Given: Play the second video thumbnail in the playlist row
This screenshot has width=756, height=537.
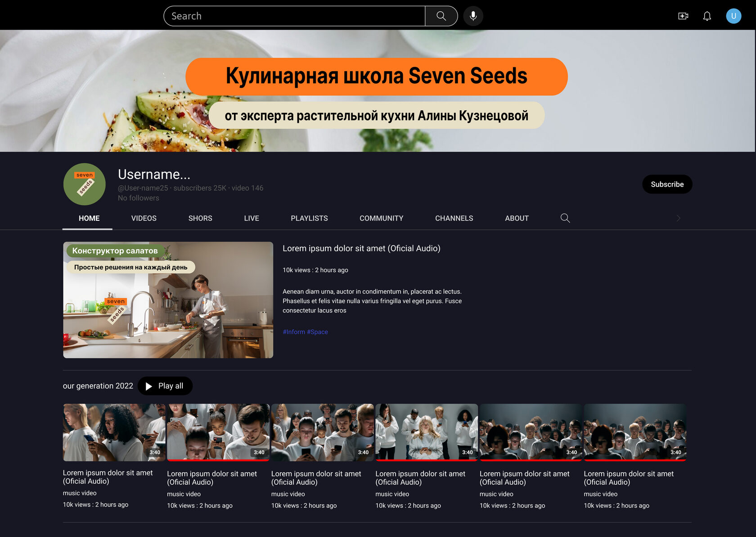Looking at the screenshot, I should click(x=218, y=432).
